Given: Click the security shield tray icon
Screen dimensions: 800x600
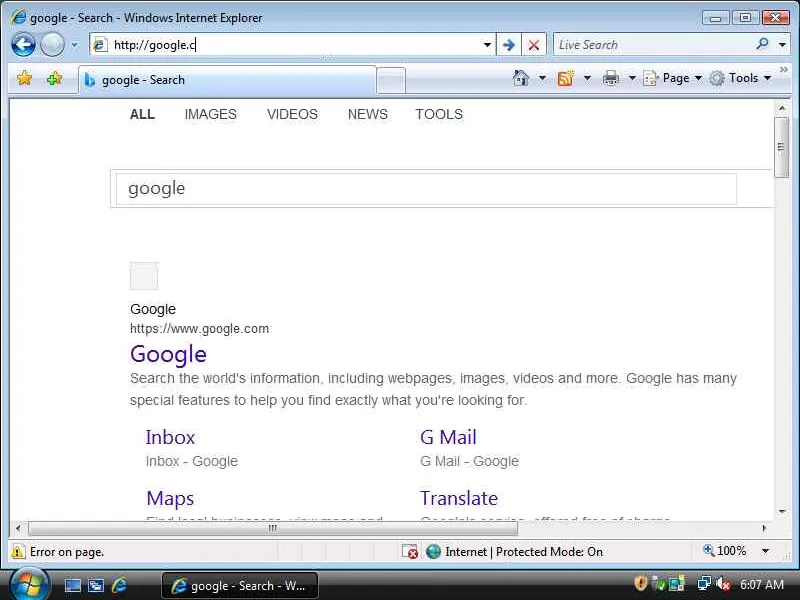Looking at the screenshot, I should (x=641, y=583).
